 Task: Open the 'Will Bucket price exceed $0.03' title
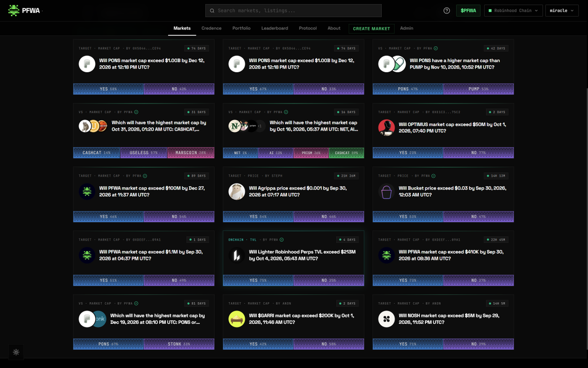pyautogui.click(x=452, y=191)
